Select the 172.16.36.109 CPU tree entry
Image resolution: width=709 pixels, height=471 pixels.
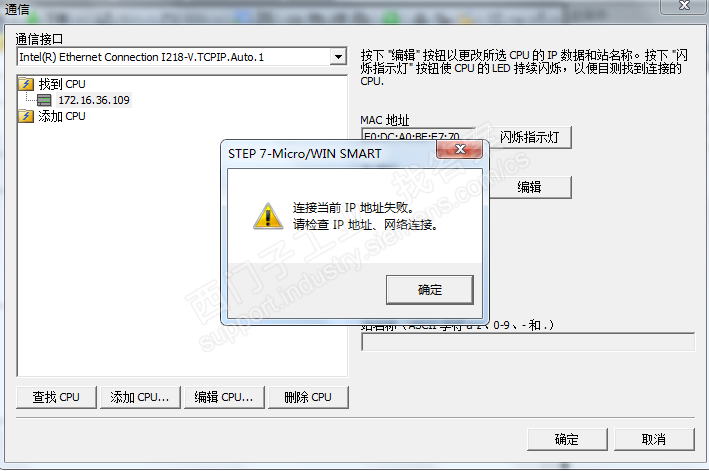(94, 100)
